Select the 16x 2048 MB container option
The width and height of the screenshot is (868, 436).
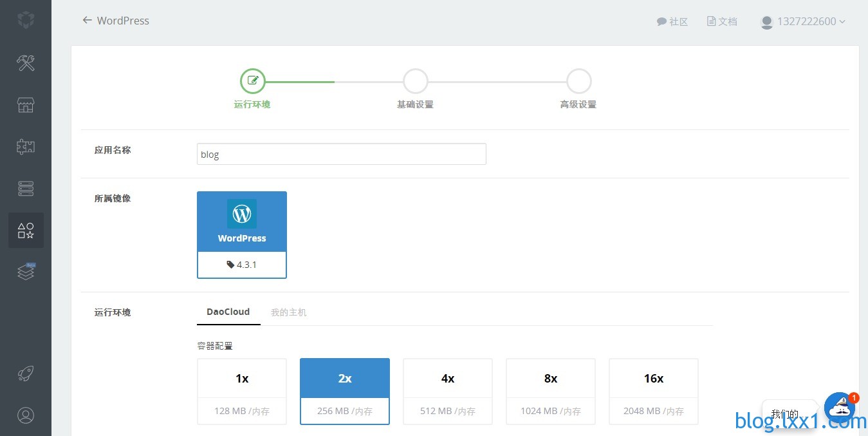(x=654, y=392)
